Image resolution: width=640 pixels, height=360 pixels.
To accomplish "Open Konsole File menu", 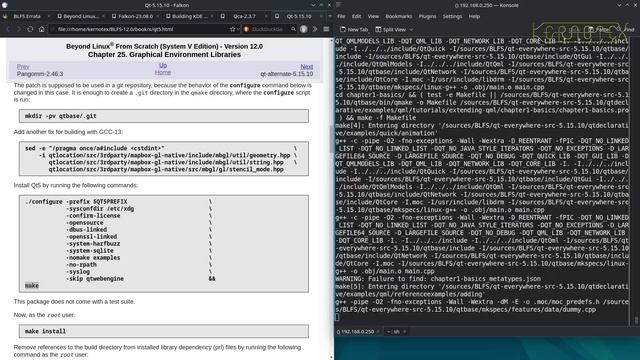I will point(341,16).
